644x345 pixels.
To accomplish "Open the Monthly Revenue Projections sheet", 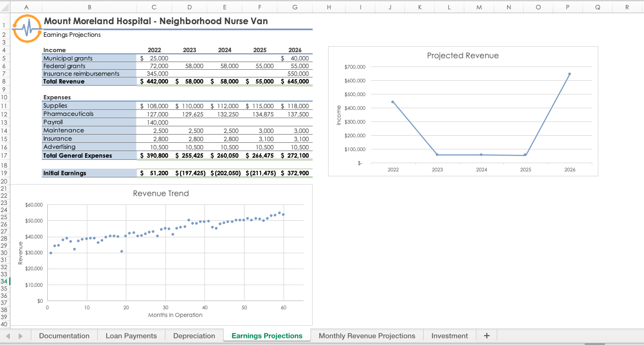I will (x=367, y=335).
